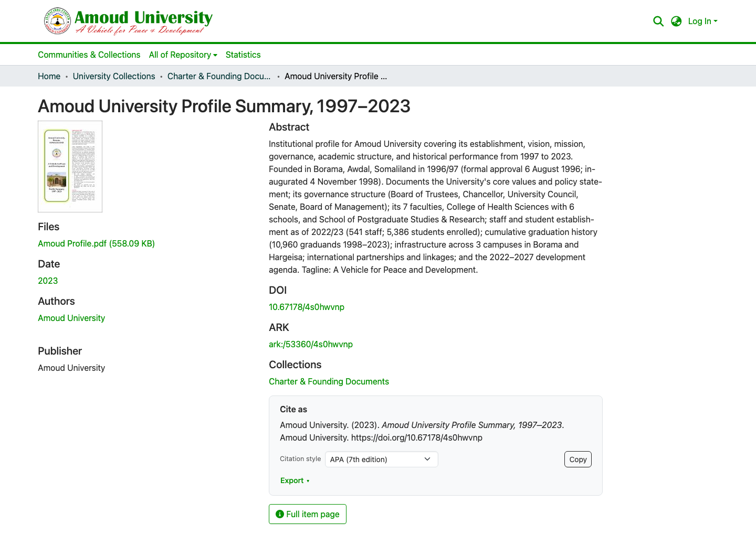Screen dimensions: 756x556
Task: Go to Communities & Collections
Action: [x=89, y=55]
